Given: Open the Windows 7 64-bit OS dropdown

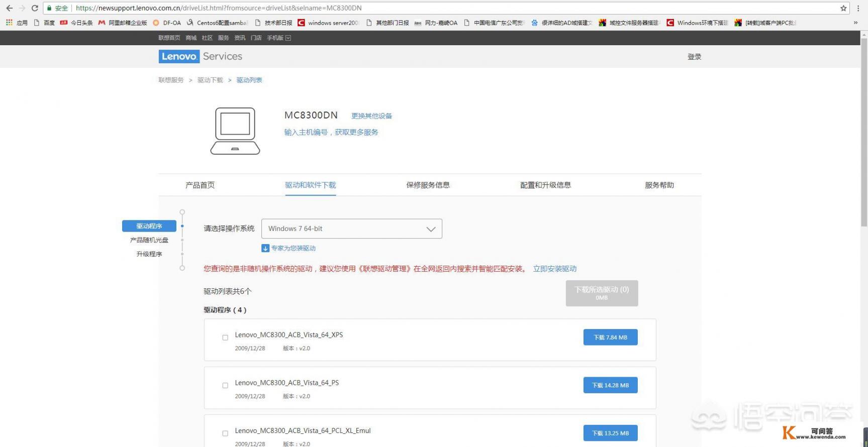Looking at the screenshot, I should [352, 229].
